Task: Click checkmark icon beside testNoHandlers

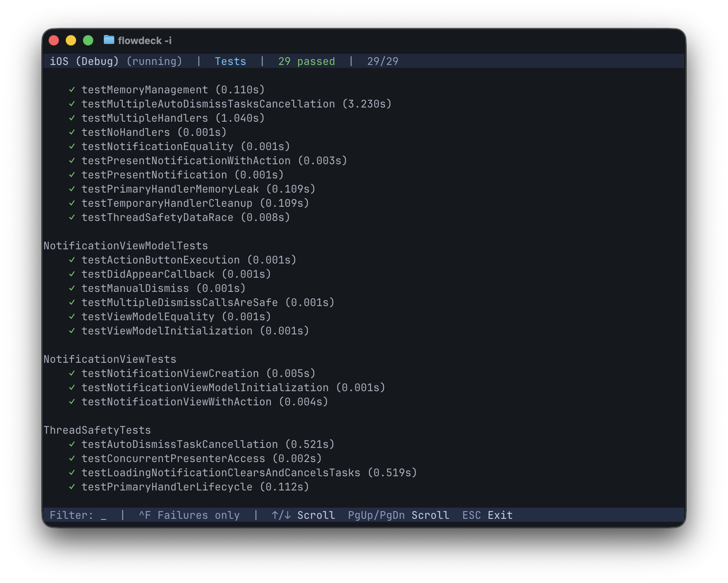Action: [72, 132]
